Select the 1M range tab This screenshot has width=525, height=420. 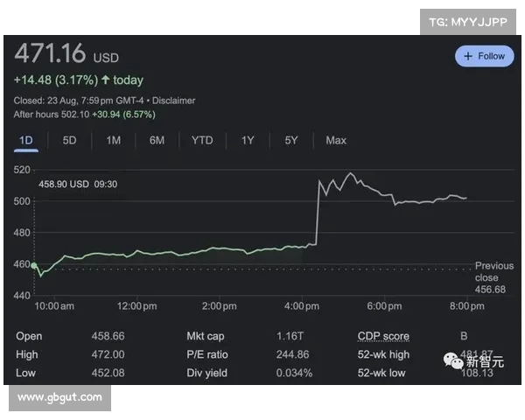[113, 140]
